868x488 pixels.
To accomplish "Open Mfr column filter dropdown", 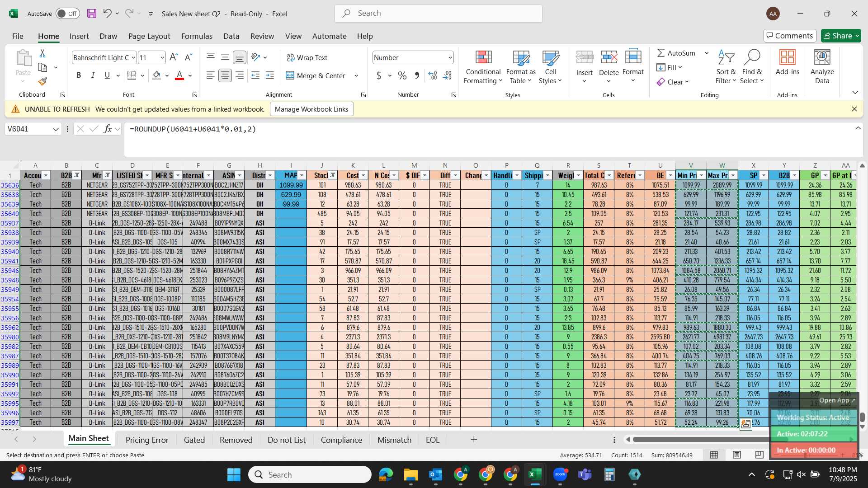I will pos(107,175).
